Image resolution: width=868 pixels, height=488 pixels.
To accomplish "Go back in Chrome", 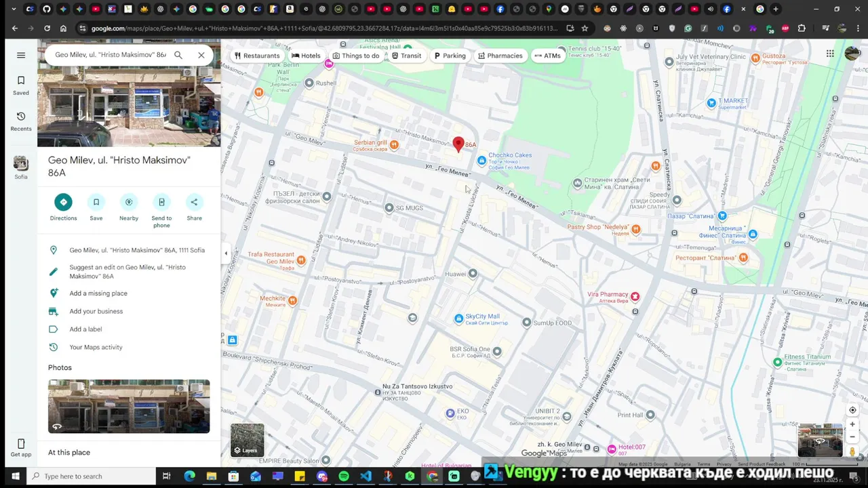I will [15, 28].
